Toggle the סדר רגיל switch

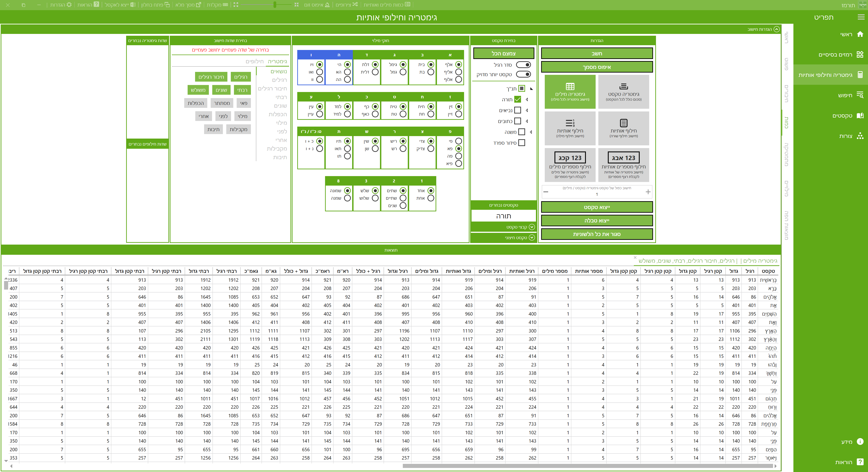click(523, 65)
